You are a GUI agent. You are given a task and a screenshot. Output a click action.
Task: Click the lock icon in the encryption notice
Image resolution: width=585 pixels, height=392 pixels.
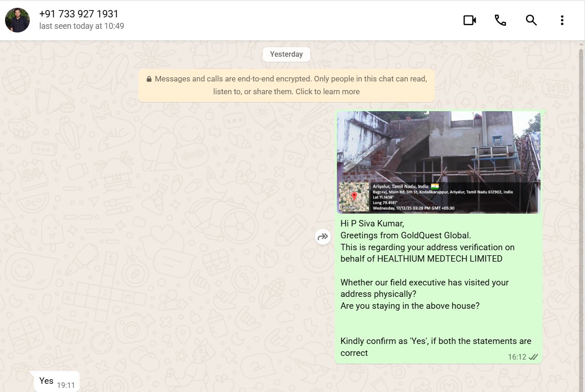click(149, 79)
